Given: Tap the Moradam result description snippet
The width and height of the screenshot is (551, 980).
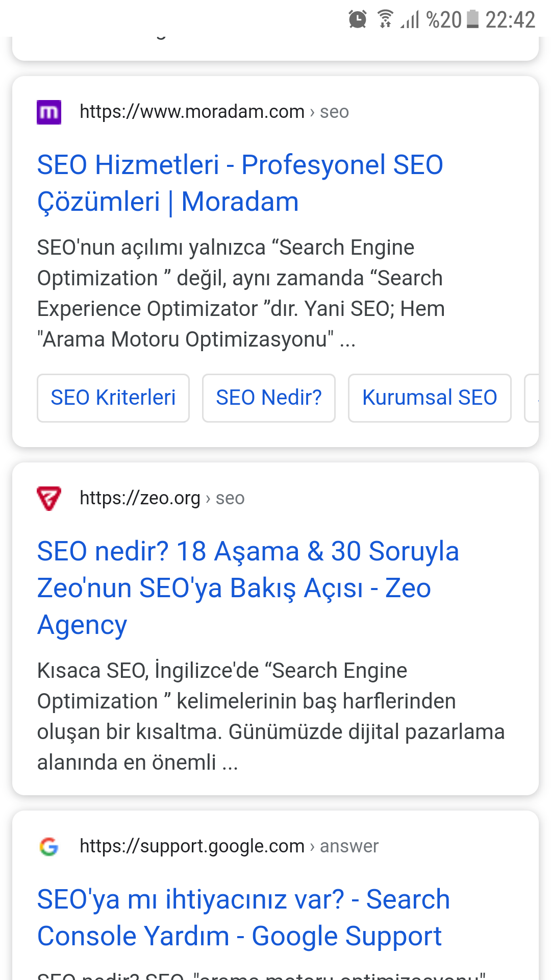Looking at the screenshot, I should click(x=241, y=293).
